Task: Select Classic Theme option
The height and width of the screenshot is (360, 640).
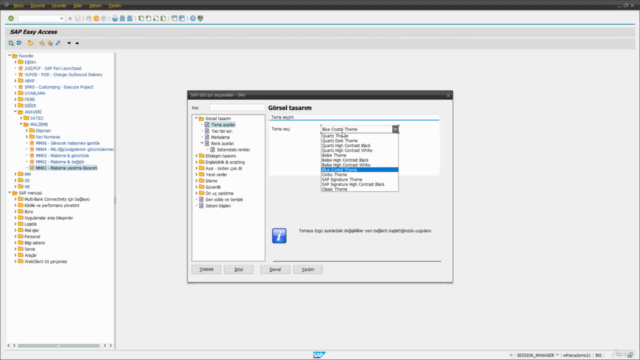Action: tap(359, 189)
